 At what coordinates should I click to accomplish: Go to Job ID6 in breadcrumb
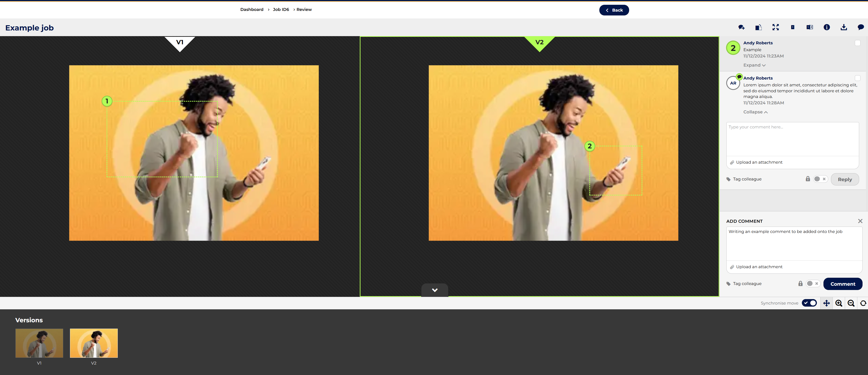281,10
